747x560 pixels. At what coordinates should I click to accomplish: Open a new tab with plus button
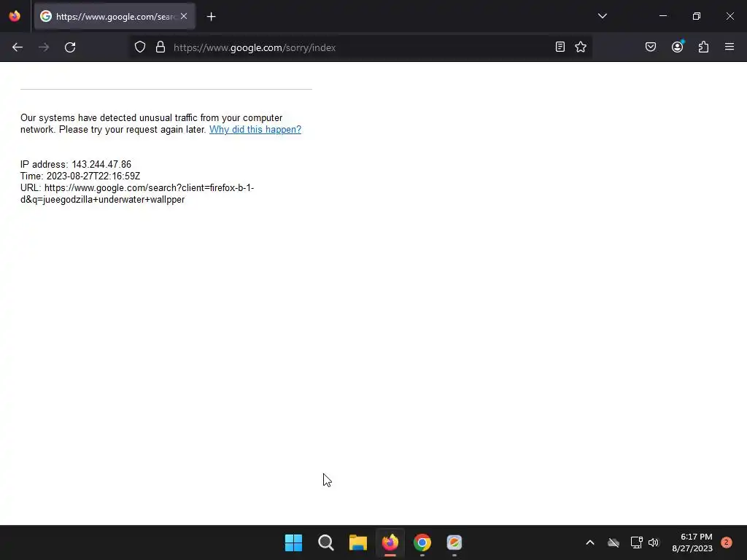pyautogui.click(x=212, y=17)
